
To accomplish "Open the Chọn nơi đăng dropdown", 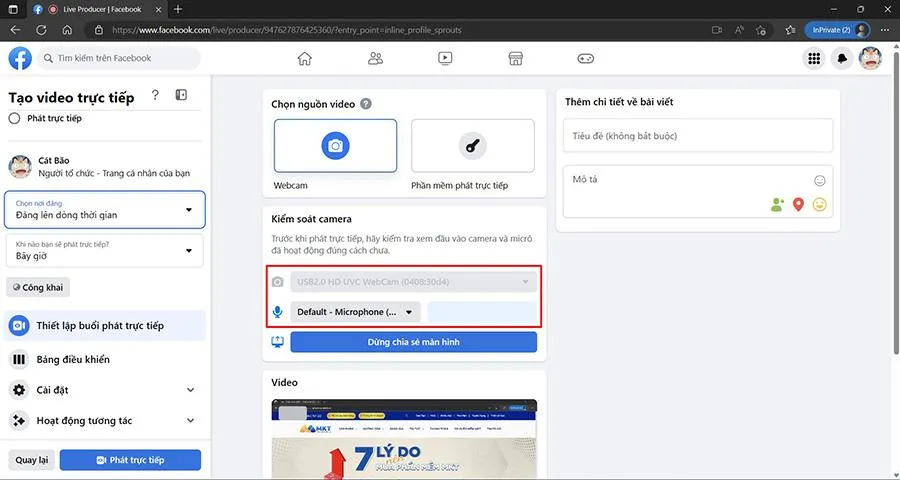I will click(104, 210).
